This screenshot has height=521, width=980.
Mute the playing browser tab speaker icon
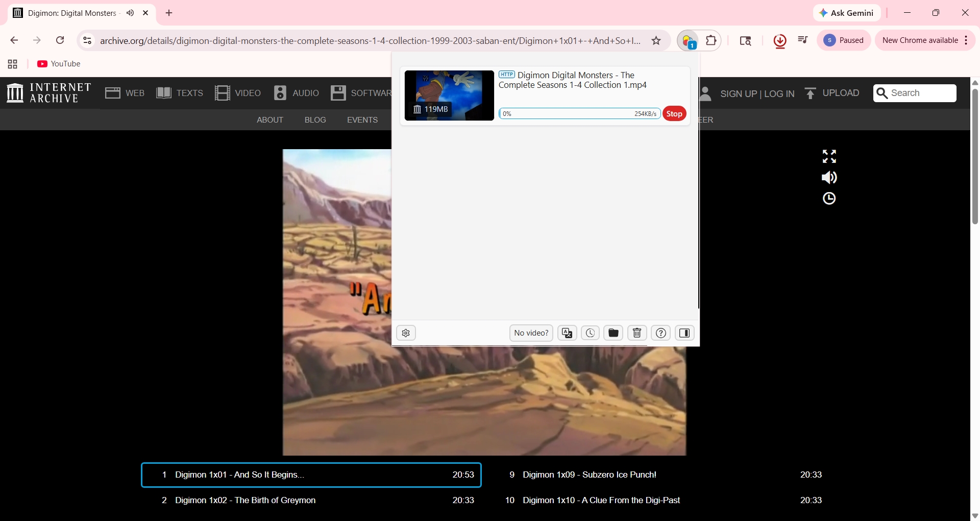point(130,13)
